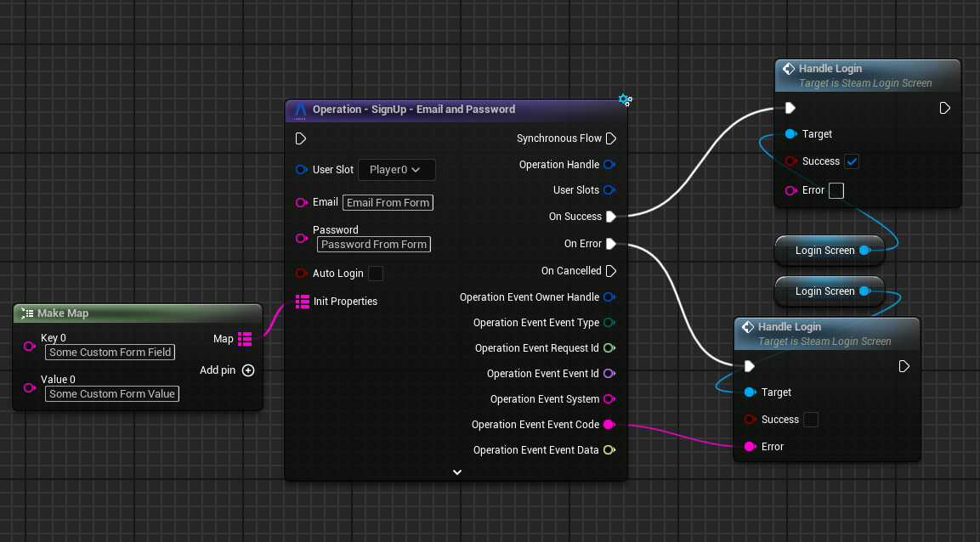Viewport: 980px width, 542px height.
Task: Open the User Slot Player0 dropdown
Action: [x=396, y=170]
